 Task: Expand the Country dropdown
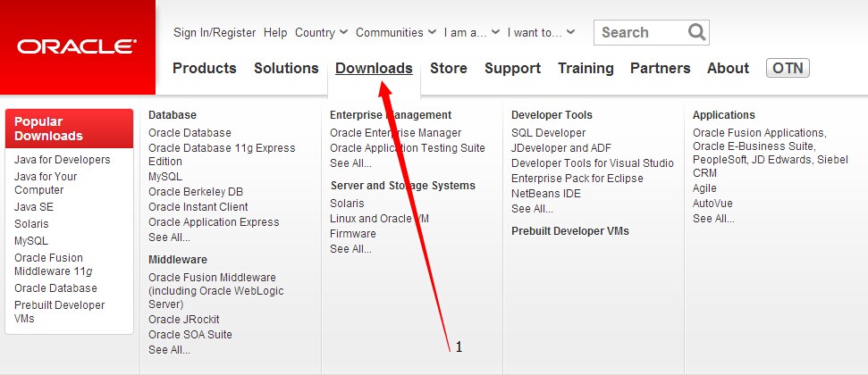[x=321, y=33]
